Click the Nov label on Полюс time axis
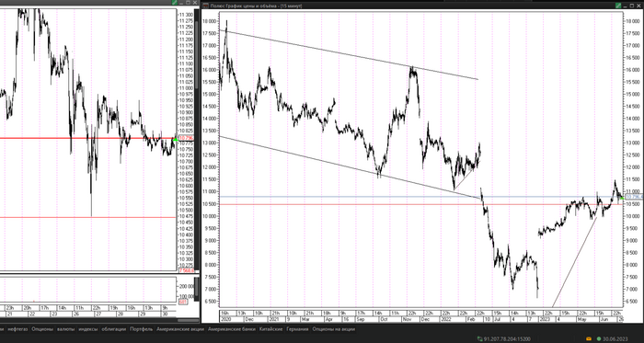The image size is (644, 343). 408,319
